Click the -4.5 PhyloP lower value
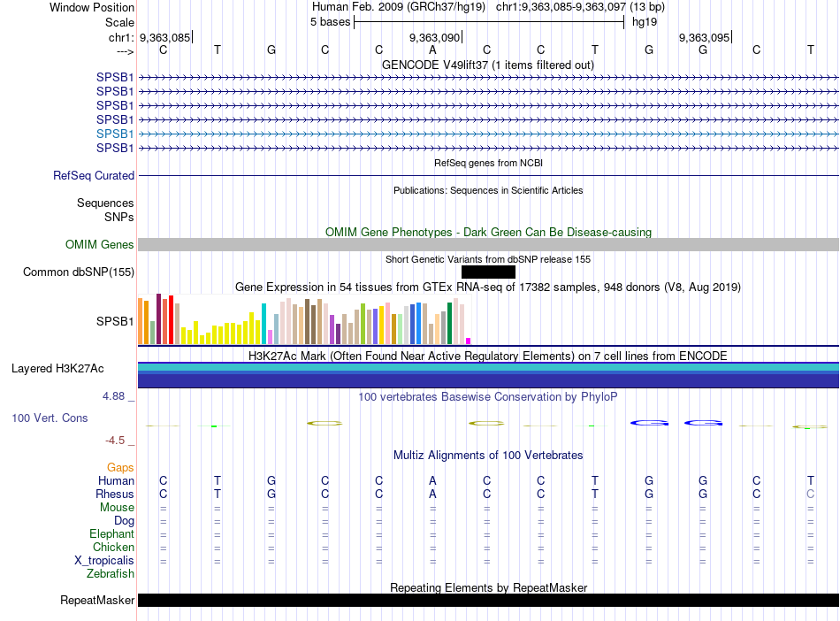 115,441
